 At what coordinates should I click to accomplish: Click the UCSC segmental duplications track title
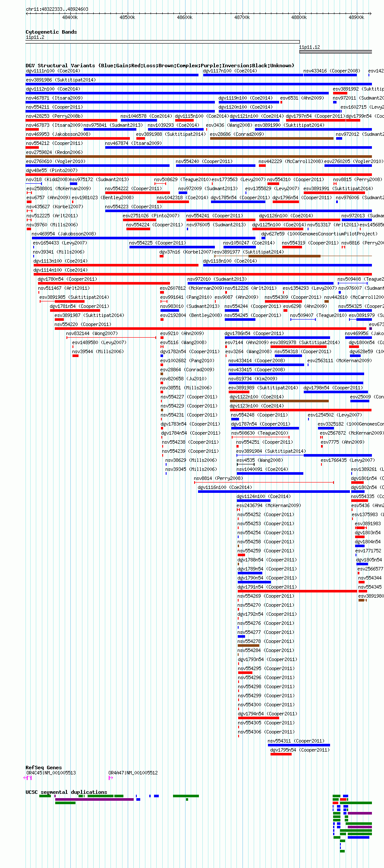pos(66,792)
